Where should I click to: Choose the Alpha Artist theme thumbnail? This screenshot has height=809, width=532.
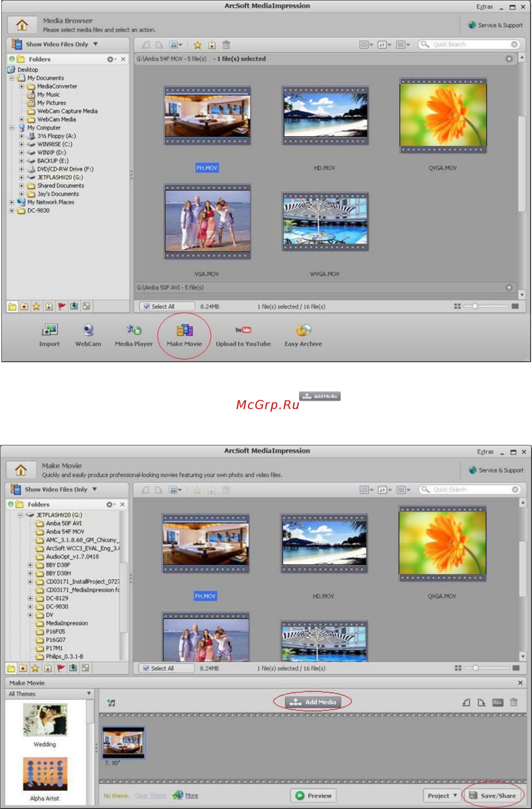tap(45, 774)
